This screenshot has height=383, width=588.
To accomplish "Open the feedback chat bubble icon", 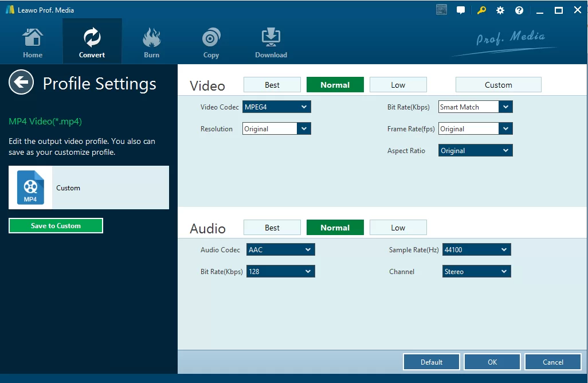I will click(x=461, y=10).
